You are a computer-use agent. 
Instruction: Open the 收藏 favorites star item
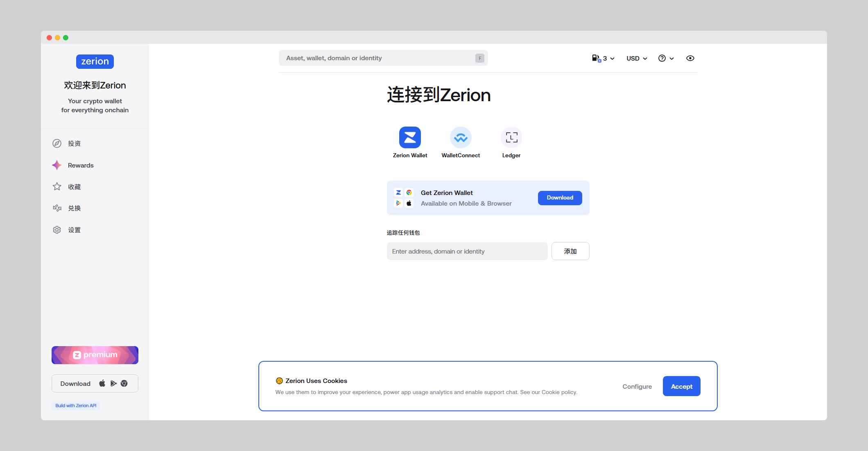pyautogui.click(x=74, y=187)
